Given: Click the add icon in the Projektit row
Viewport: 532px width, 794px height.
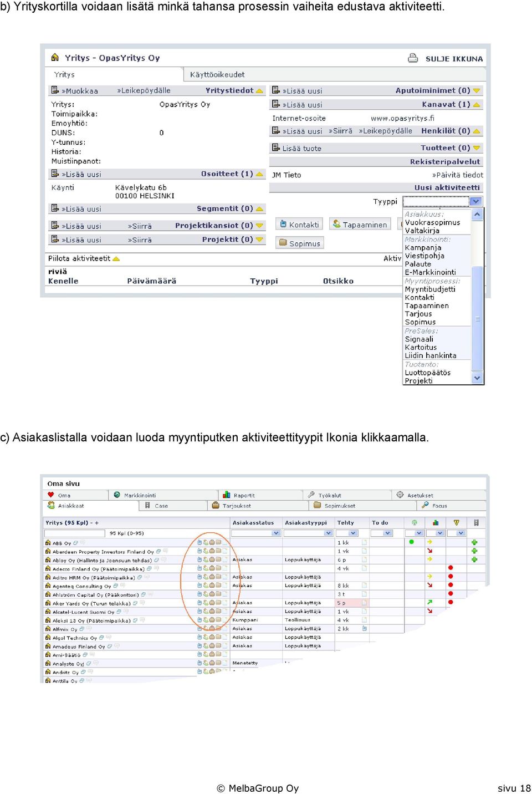Looking at the screenshot, I should point(55,239).
